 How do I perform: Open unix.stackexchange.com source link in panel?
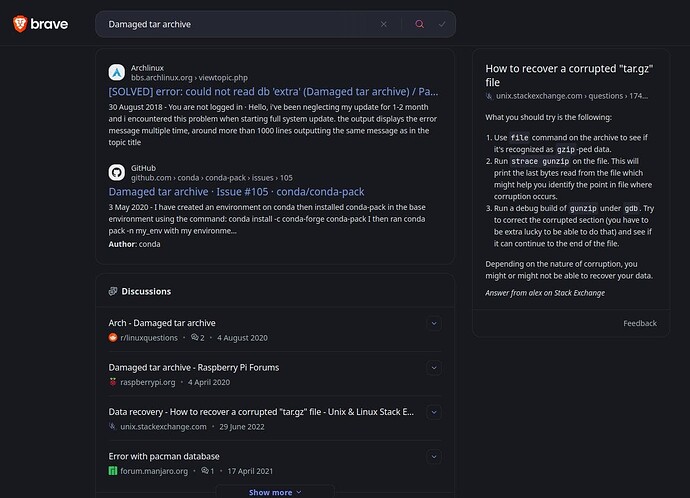pos(571,96)
